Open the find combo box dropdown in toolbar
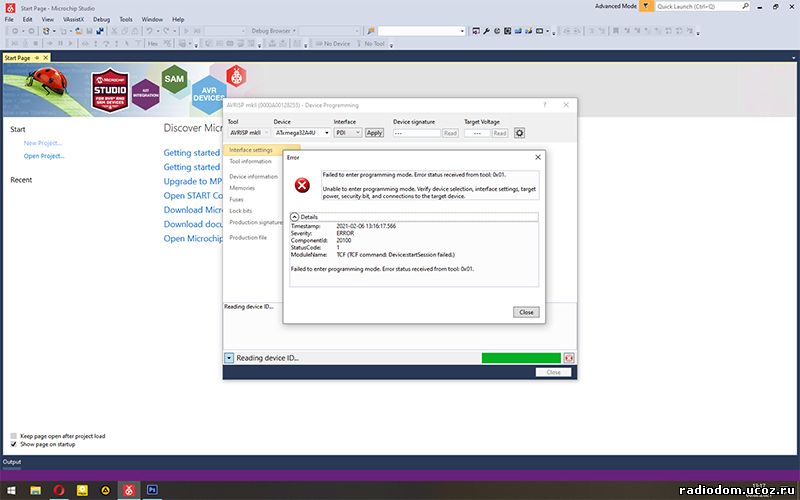This screenshot has width=800, height=500. tap(462, 31)
